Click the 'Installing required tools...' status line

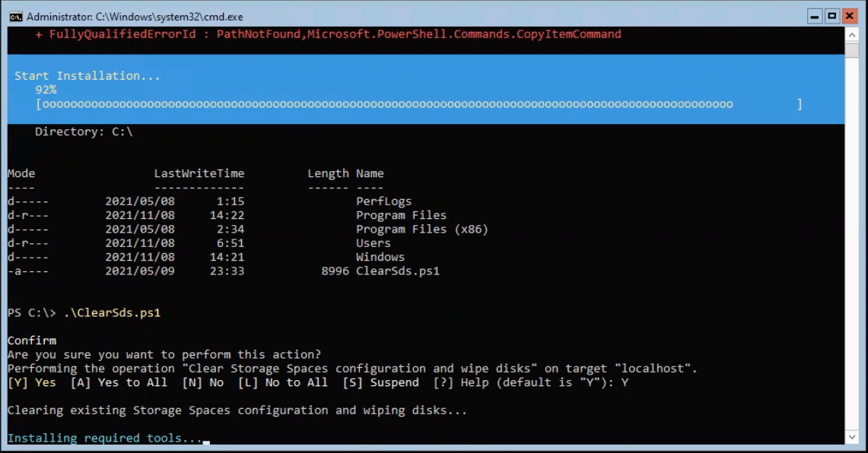pos(105,438)
